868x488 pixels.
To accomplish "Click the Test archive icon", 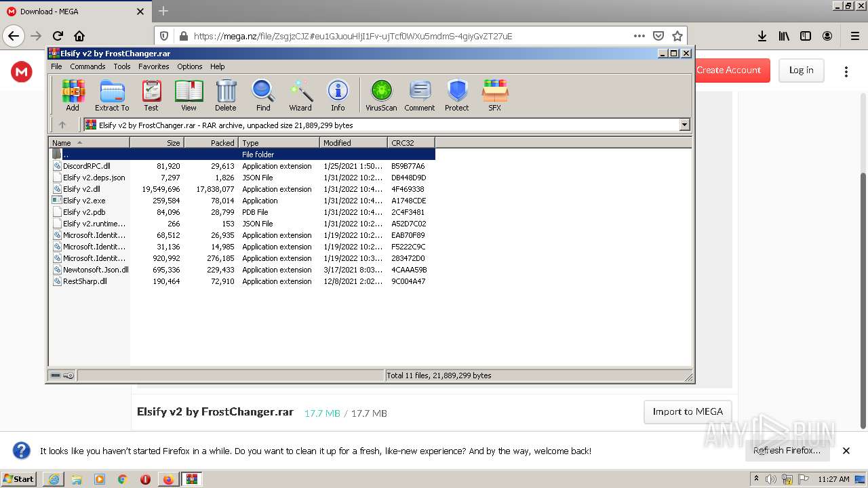I will pos(151,95).
